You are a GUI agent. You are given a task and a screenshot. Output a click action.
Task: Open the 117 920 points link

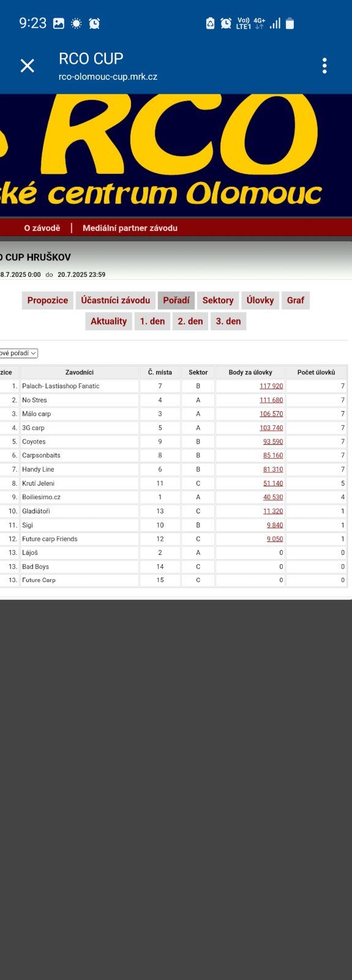point(271,386)
